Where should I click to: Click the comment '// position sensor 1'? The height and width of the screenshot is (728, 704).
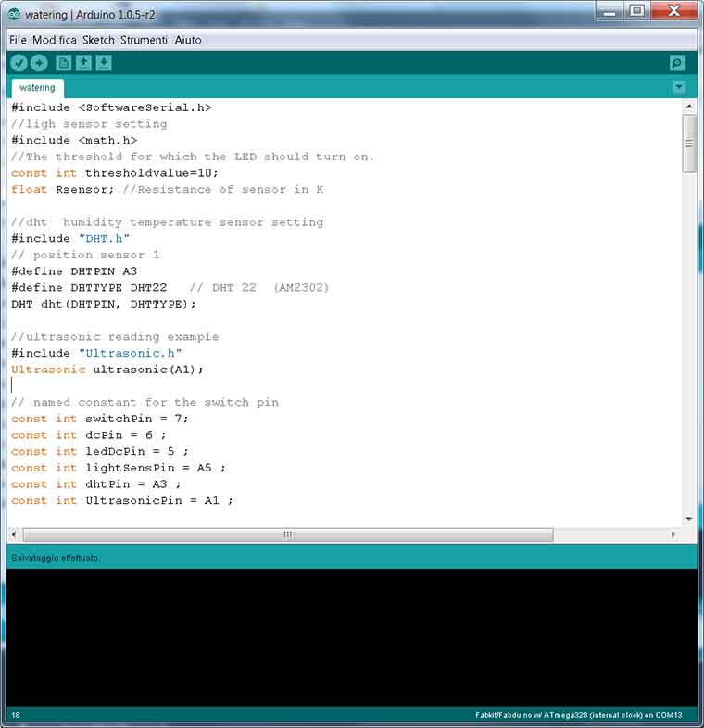coord(85,255)
